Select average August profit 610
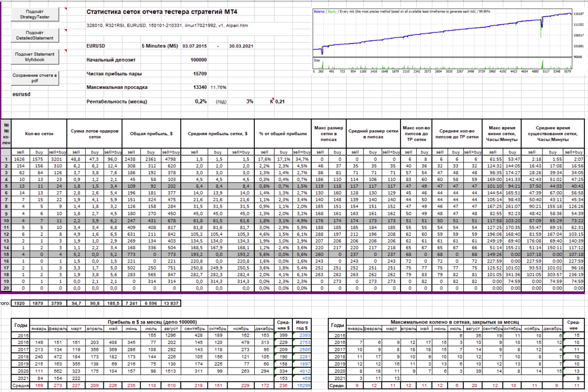Viewport: 588px width, 392px height. pyautogui.click(x=171, y=385)
